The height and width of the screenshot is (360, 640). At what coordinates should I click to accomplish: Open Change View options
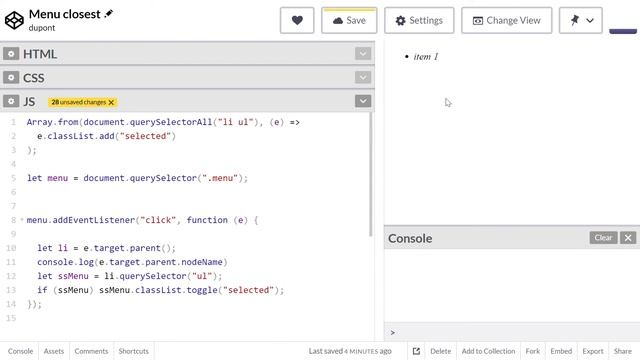[x=507, y=20]
